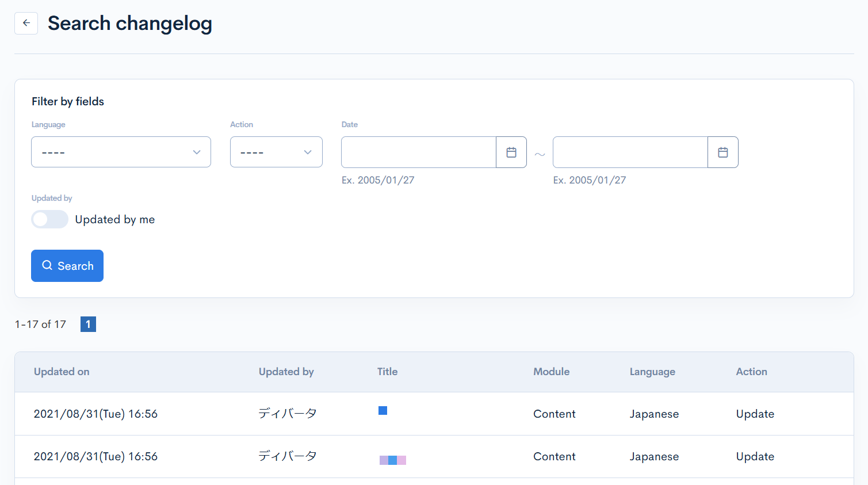
Task: Open the calendar icon for the end date
Action: [x=722, y=152]
